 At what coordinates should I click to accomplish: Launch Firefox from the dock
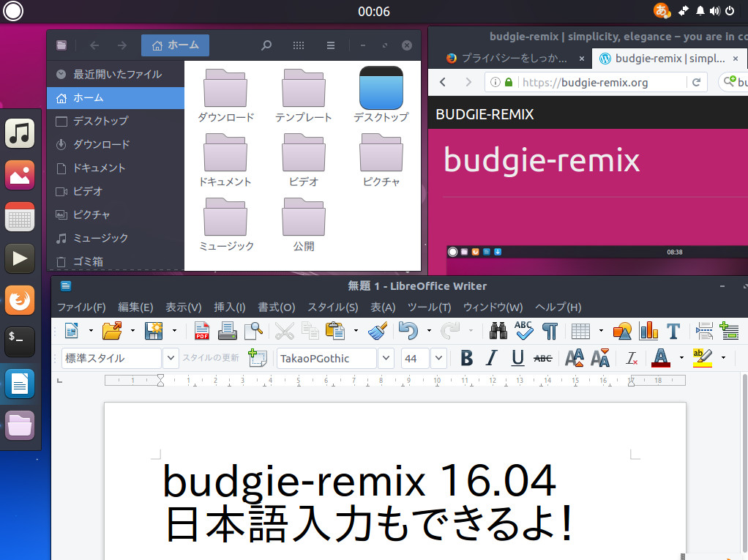tap(20, 301)
